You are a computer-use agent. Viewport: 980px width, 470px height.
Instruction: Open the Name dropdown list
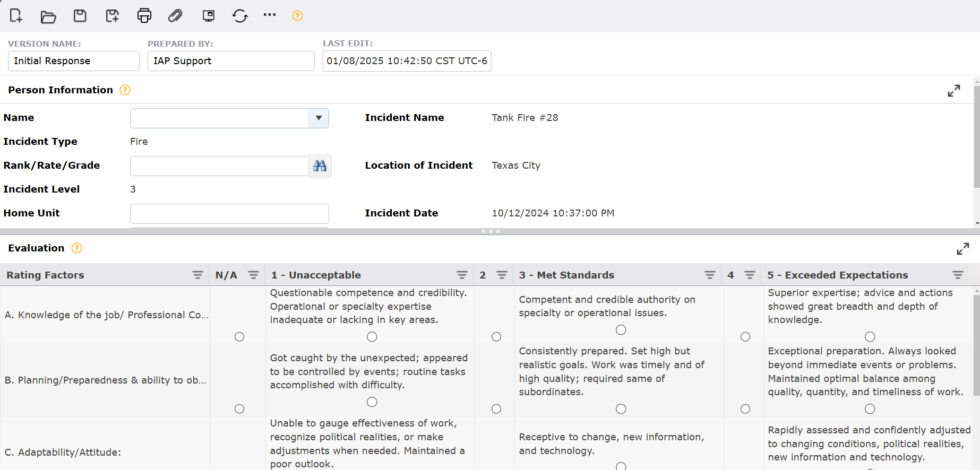pos(319,118)
